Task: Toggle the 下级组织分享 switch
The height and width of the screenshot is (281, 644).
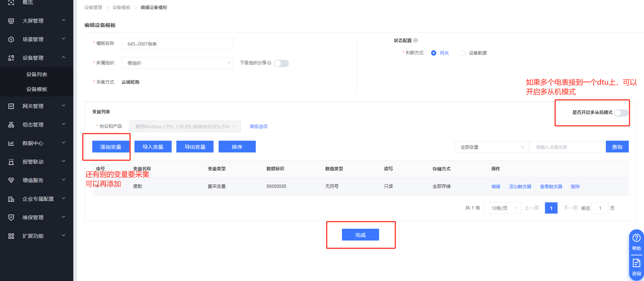Action: coord(281,63)
